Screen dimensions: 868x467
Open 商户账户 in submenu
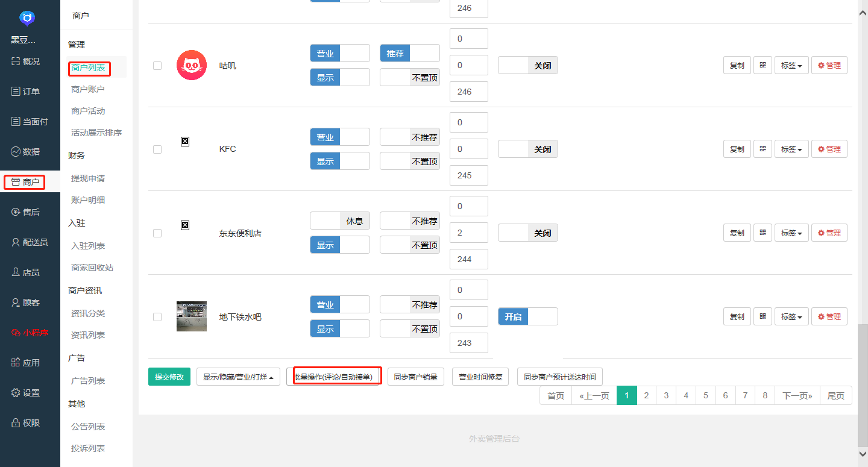[88, 89]
